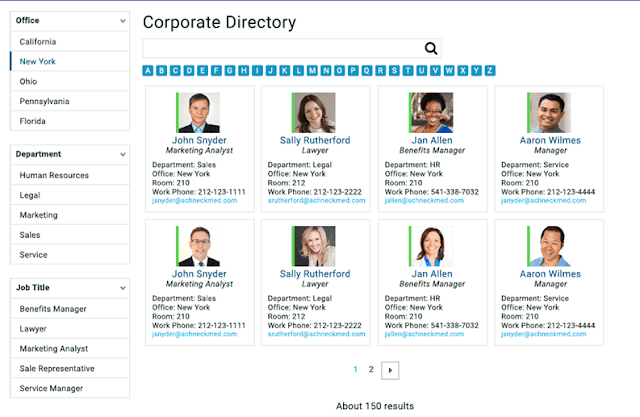Select the Legal department filter
Screen dimensions: 640x417
point(70,195)
